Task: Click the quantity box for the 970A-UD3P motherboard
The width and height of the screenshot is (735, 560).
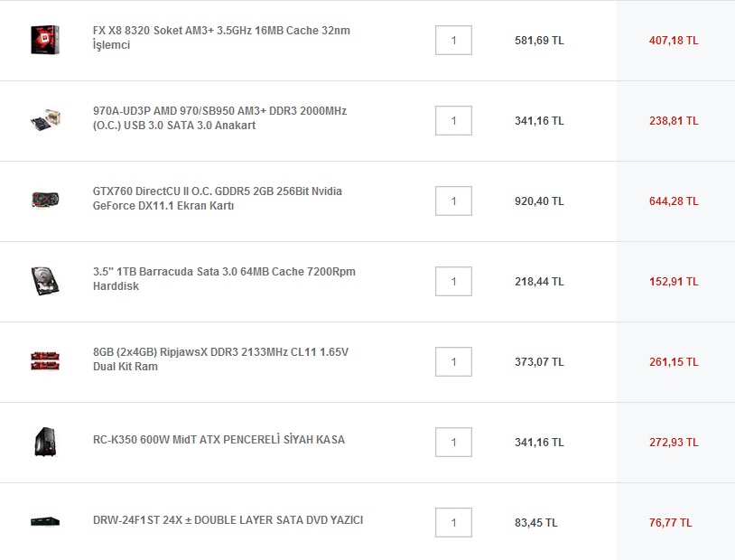Action: click(x=453, y=120)
